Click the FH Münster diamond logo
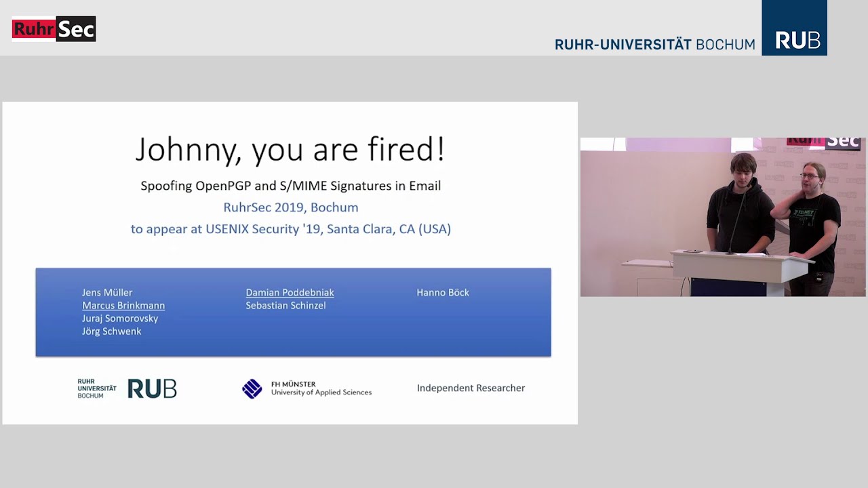Screen dimensions: 868x488 [252, 388]
